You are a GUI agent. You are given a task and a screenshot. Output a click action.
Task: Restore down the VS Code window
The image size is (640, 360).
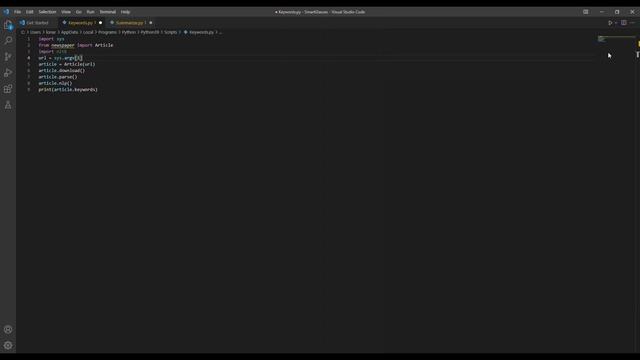[617, 12]
